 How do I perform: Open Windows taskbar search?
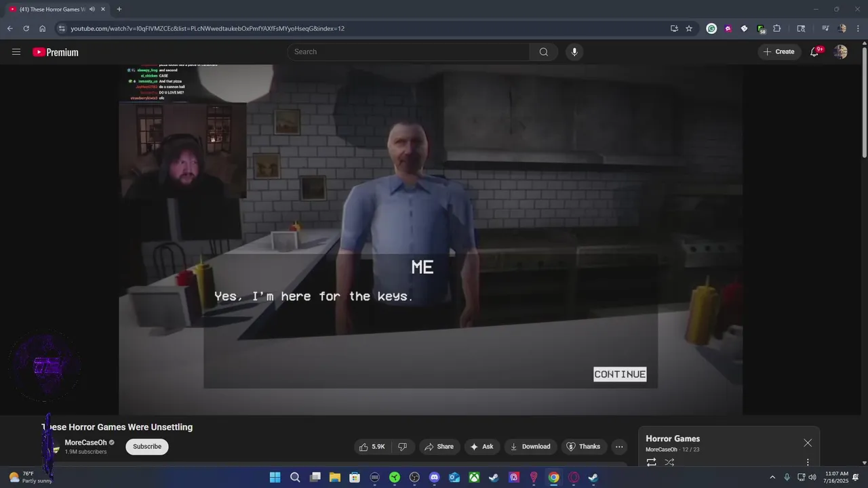coord(295,477)
